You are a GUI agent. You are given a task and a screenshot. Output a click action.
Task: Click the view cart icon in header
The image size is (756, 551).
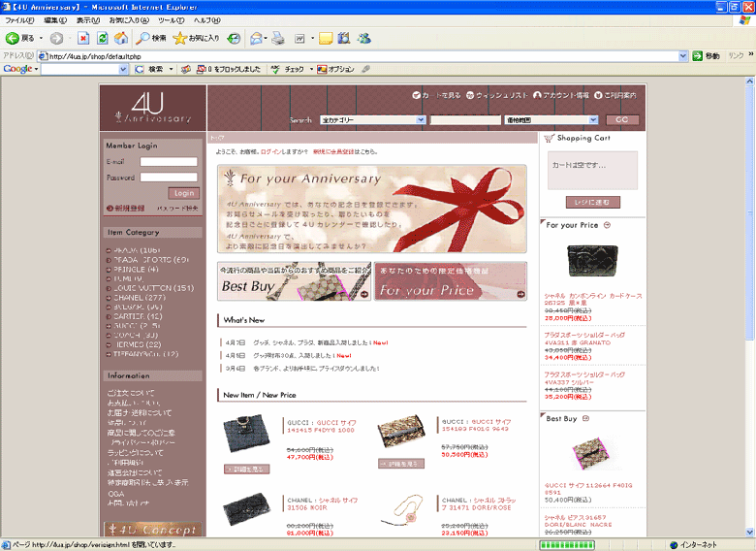point(416,95)
